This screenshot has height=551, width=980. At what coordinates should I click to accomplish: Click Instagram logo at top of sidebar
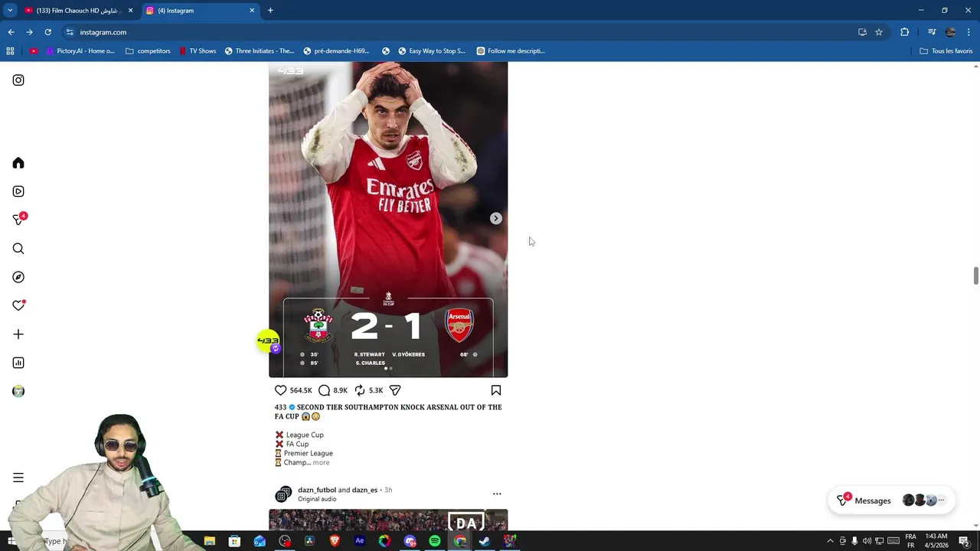tap(18, 80)
